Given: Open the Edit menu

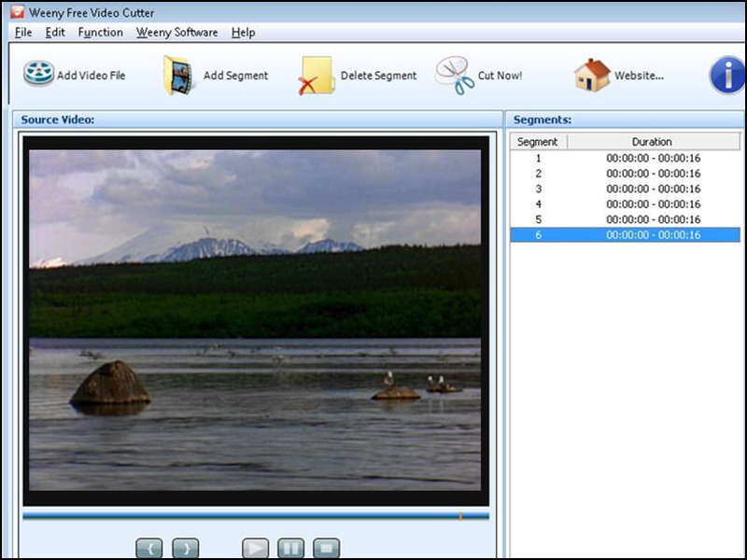Looking at the screenshot, I should click(x=55, y=33).
